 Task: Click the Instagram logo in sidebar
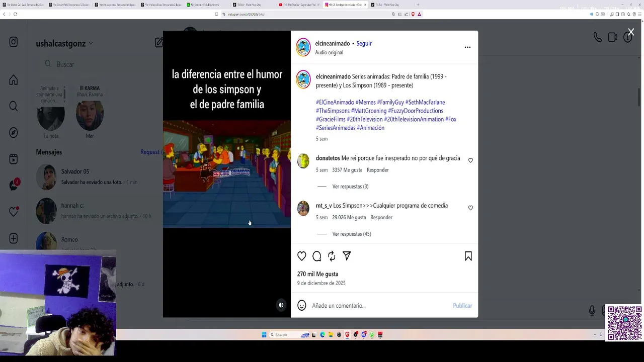14,42
